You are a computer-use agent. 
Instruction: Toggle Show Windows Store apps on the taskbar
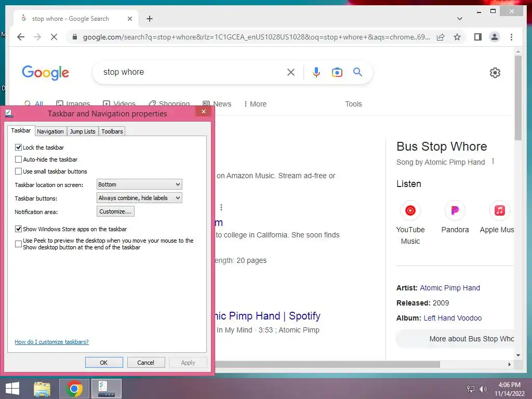pos(18,229)
